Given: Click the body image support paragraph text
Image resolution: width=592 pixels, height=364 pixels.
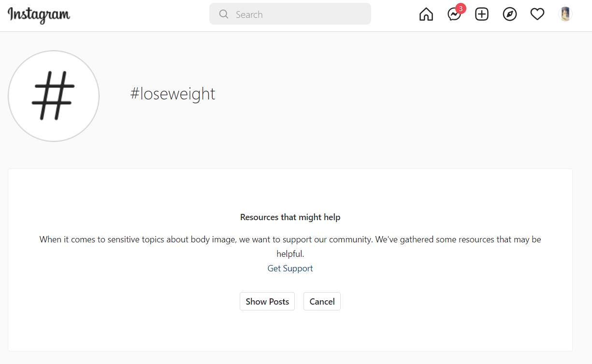Looking at the screenshot, I should coord(290,246).
